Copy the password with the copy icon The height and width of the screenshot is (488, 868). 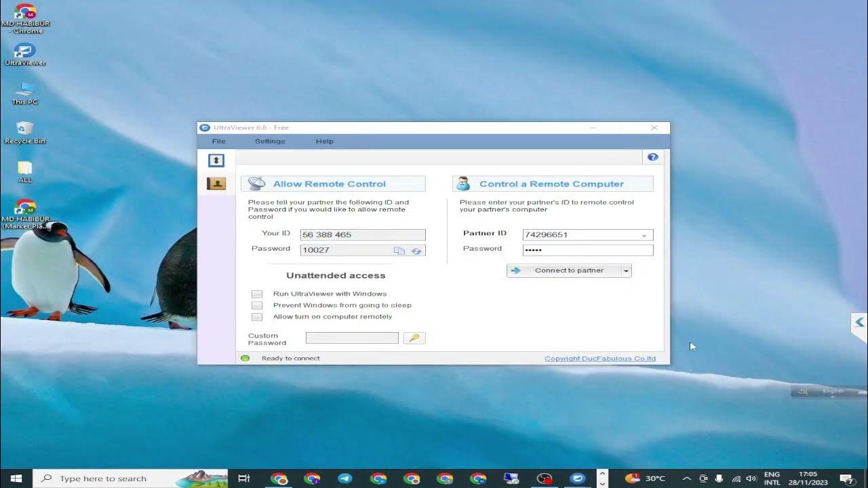coord(399,251)
